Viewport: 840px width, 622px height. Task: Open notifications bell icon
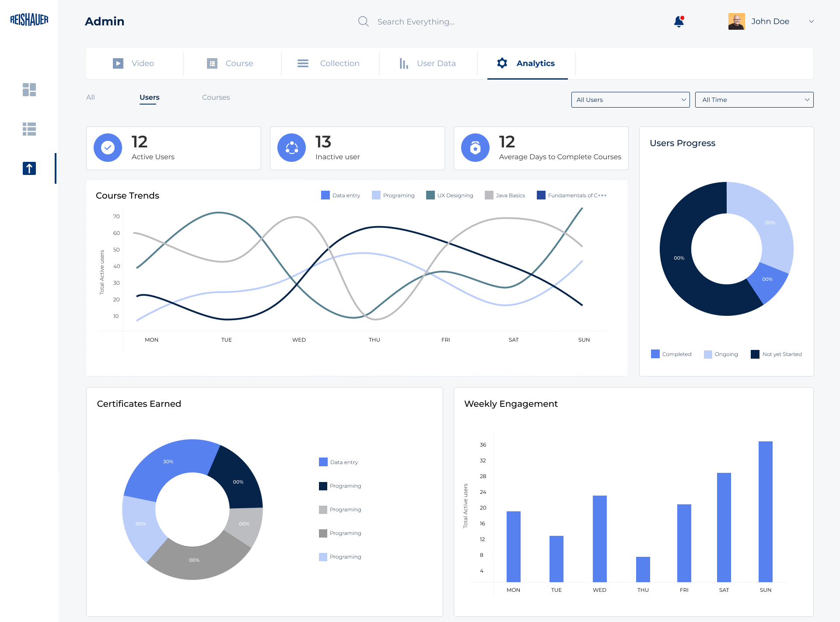679,21
